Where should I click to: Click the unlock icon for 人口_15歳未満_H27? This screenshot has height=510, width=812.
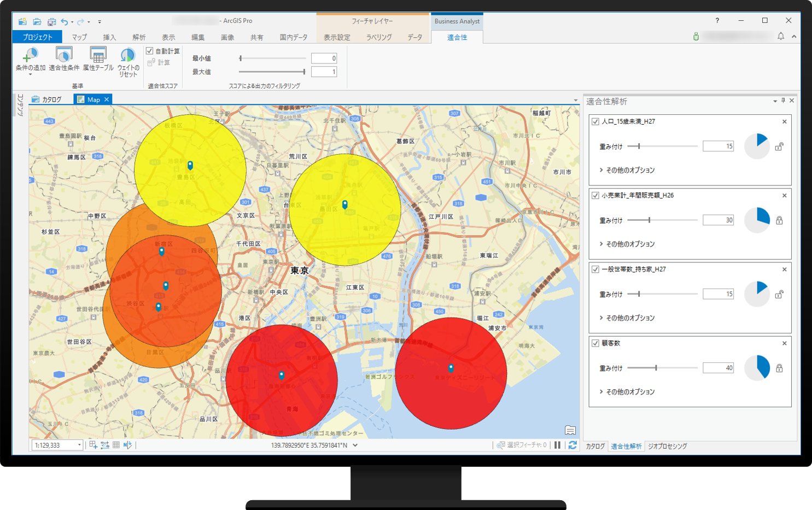click(x=779, y=146)
